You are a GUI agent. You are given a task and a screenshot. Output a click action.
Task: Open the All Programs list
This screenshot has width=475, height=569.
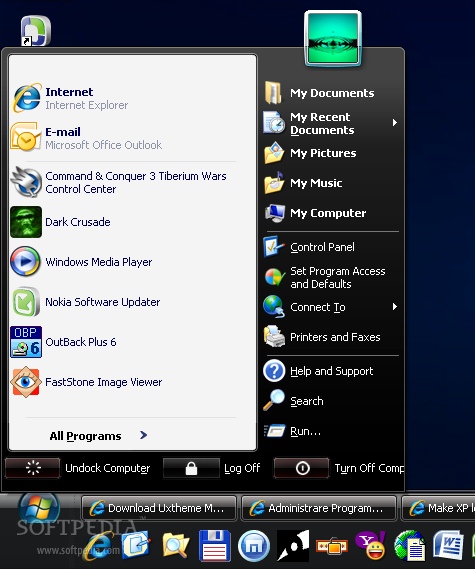tap(99, 435)
